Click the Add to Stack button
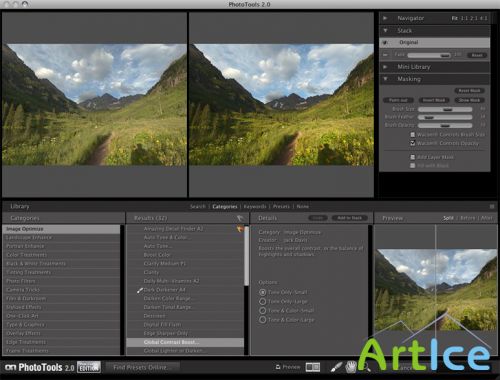 click(x=350, y=218)
